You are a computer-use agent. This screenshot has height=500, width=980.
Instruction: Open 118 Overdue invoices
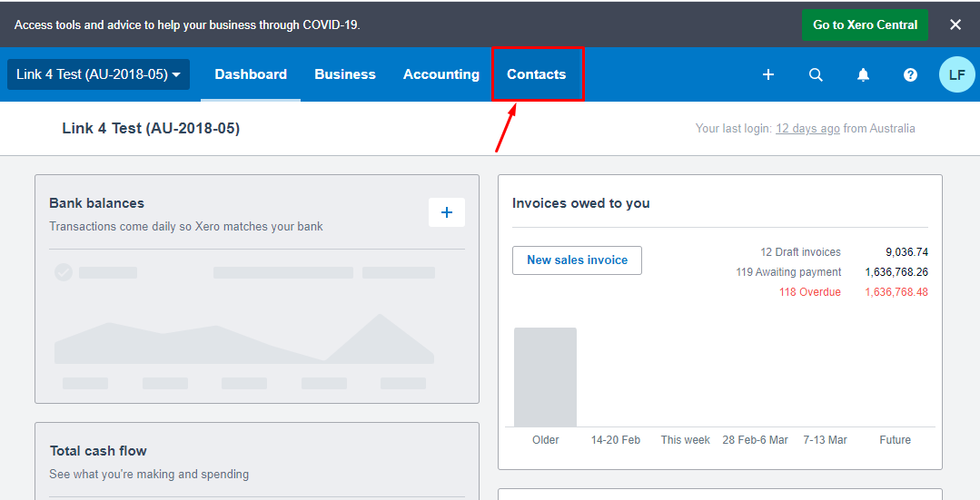[809, 292]
